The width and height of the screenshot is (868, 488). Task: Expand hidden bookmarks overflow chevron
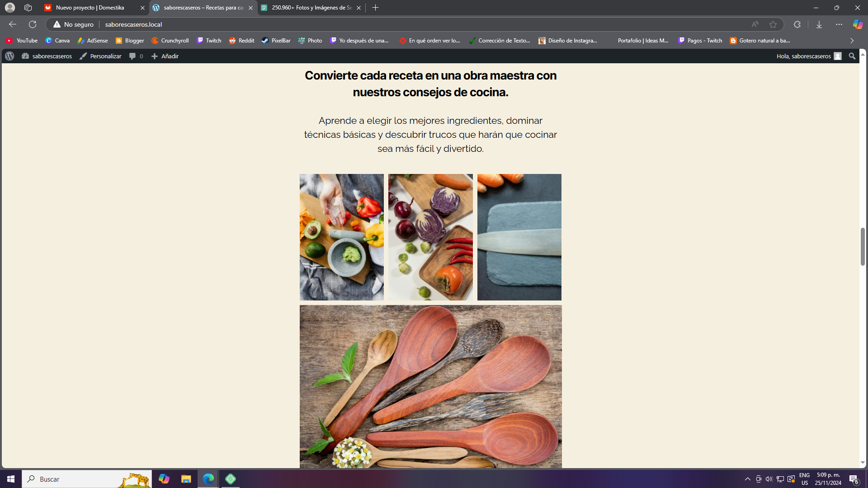pos(852,41)
